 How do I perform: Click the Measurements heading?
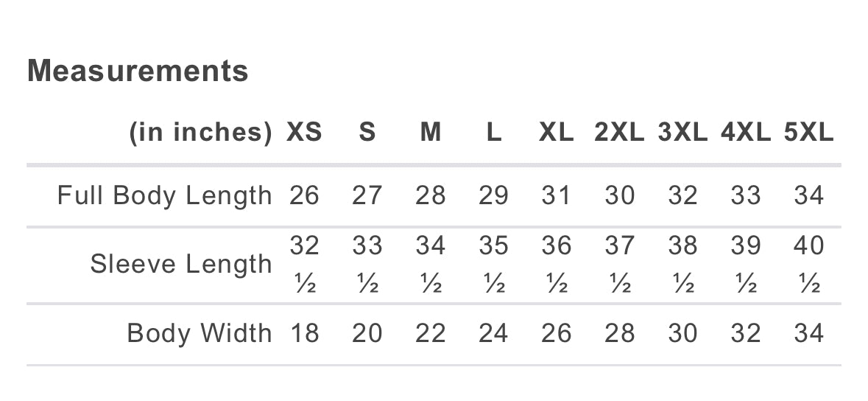[x=138, y=71]
